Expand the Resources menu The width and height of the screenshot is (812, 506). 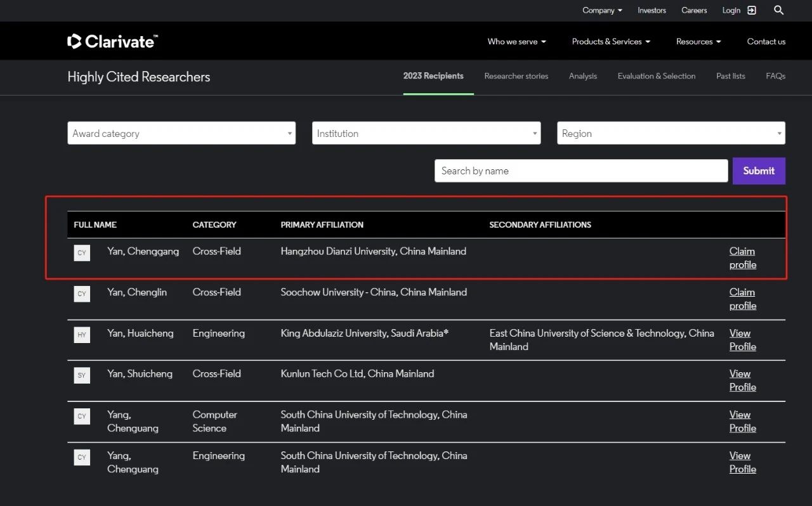coord(698,41)
